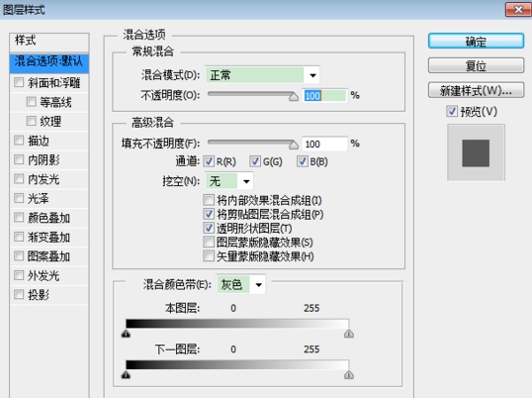Image resolution: width=532 pixels, height=398 pixels.
Task: Click the 下一图层 black point slider triangle
Action: [x=126, y=375]
